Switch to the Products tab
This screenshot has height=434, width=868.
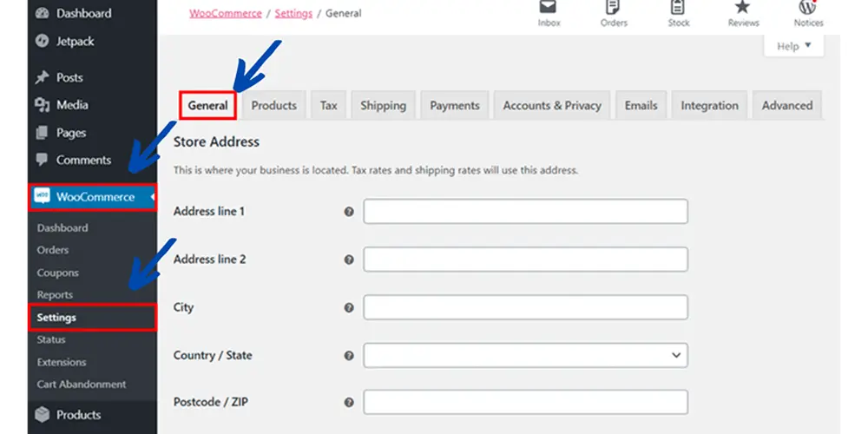[274, 105]
